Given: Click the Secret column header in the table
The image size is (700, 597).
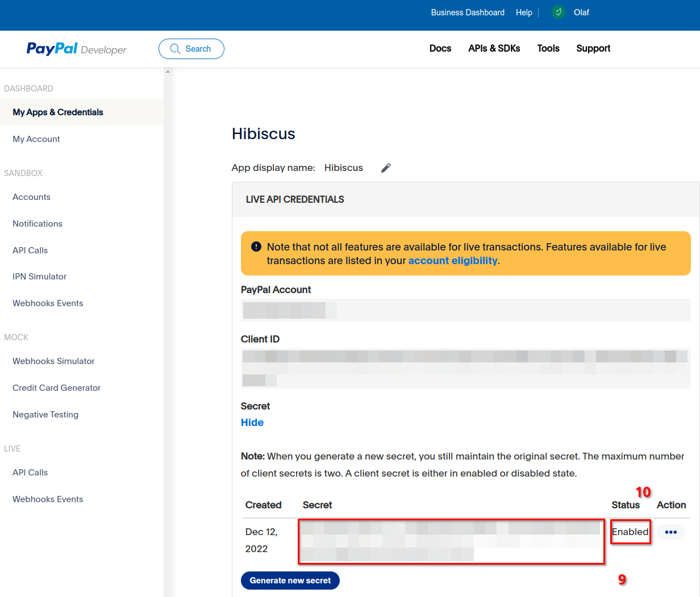Looking at the screenshot, I should tap(318, 505).
